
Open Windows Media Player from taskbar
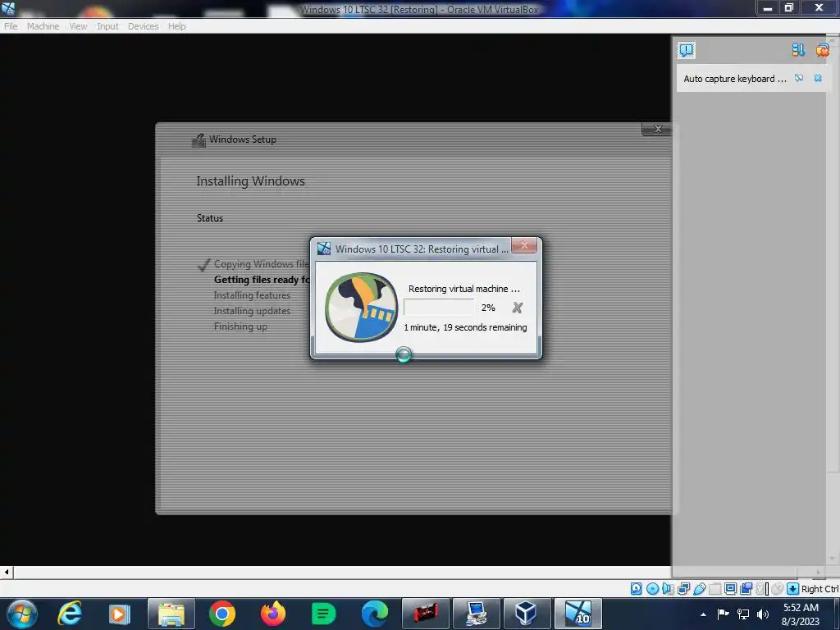[119, 614]
